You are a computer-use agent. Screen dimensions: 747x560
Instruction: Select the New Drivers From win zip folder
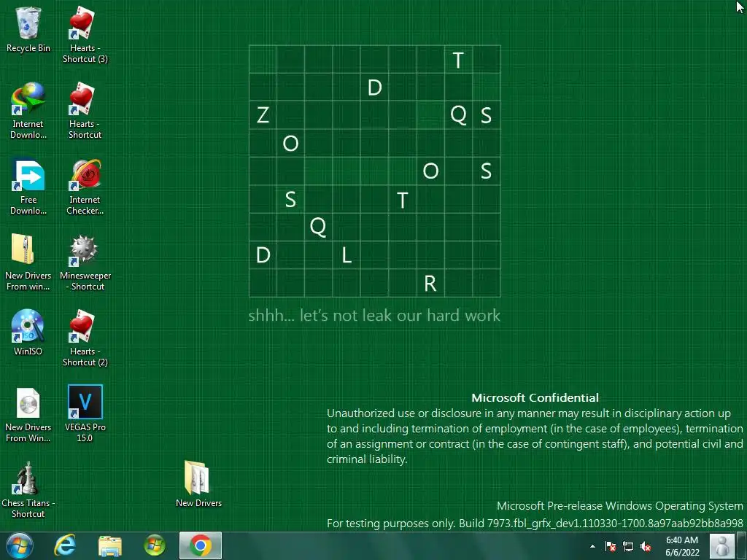[x=28, y=262]
